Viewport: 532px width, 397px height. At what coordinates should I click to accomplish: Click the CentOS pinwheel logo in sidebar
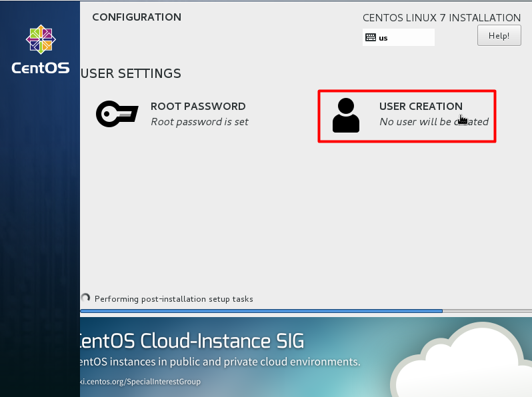pyautogui.click(x=41, y=41)
